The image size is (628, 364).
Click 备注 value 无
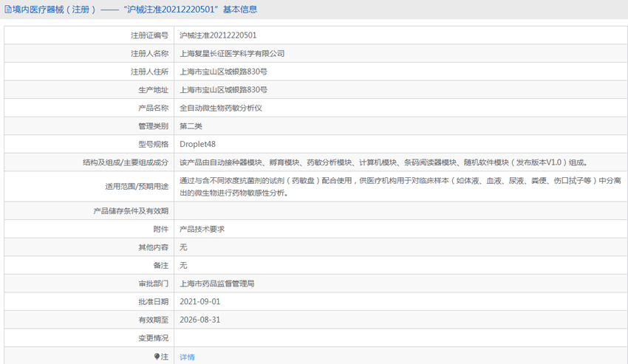pyautogui.click(x=183, y=265)
